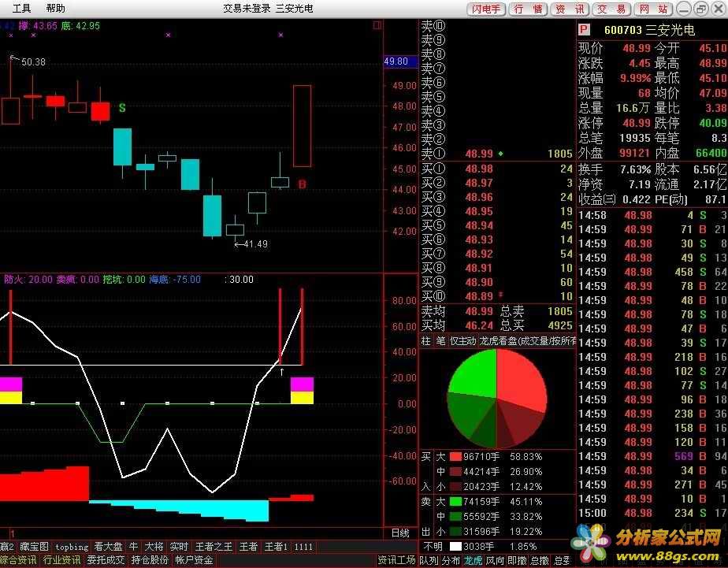Open the 综合资讯 tab
The width and height of the screenshot is (728, 568).
tap(19, 560)
